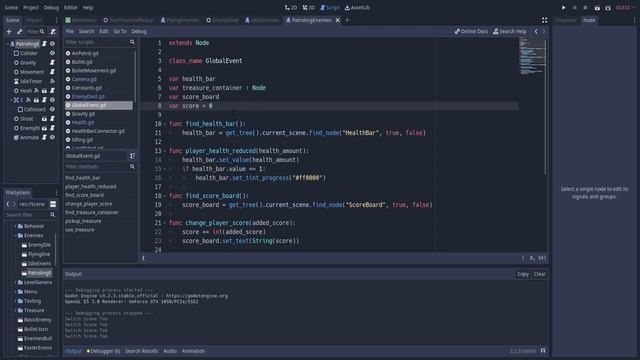Collapse the Enemies folder
Image resolution: width=640 pixels, height=360 pixels.
[16, 236]
